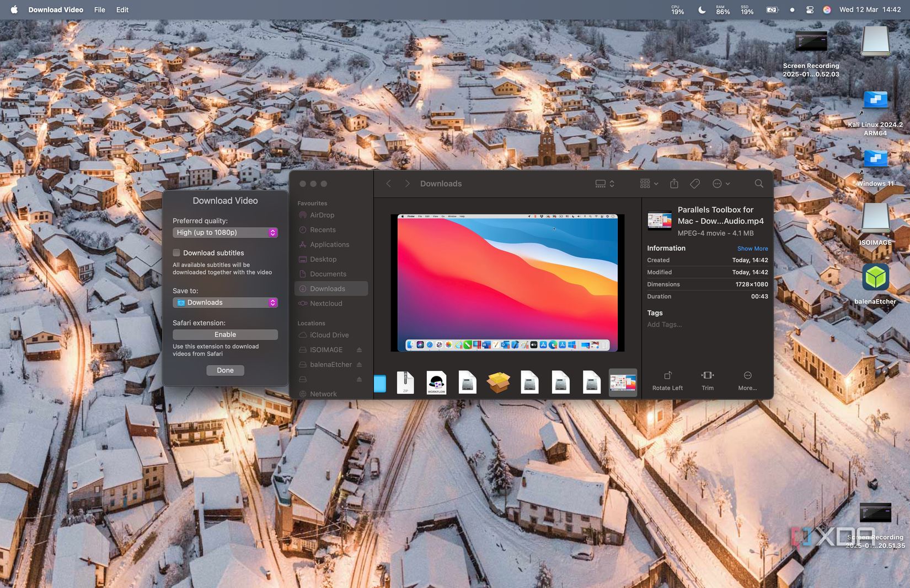This screenshot has width=910, height=588.
Task: Open balenaEtcher icon on desktop
Action: 875,277
